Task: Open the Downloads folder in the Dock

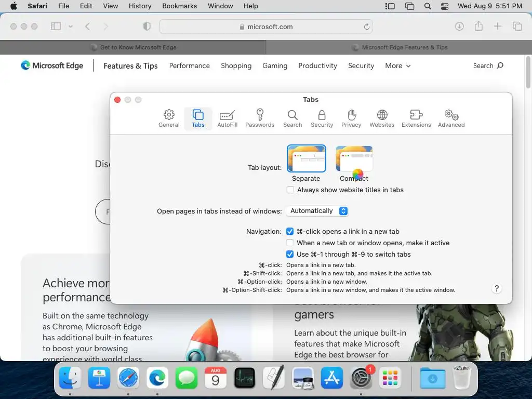Action: click(432, 378)
